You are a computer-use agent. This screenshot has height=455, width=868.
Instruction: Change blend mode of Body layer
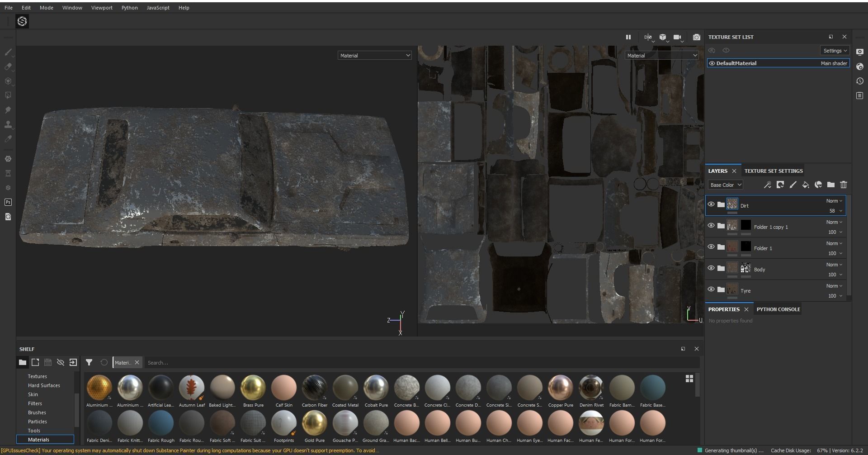tap(834, 265)
